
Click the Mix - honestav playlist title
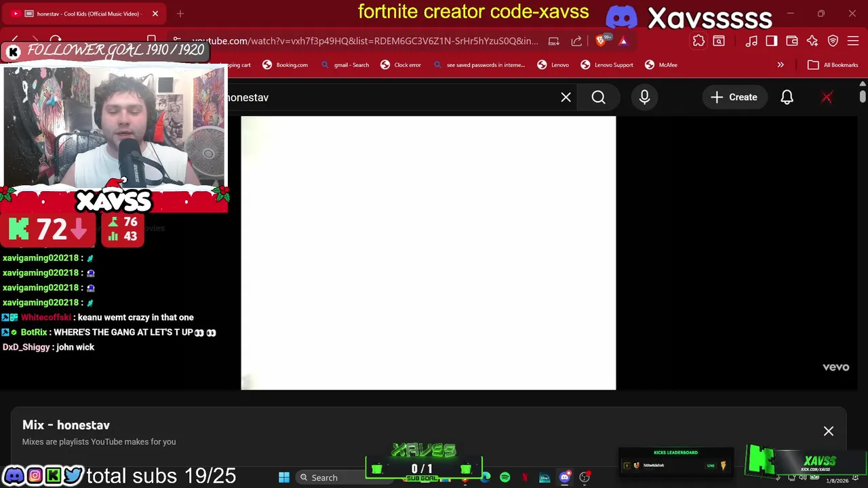tap(66, 425)
